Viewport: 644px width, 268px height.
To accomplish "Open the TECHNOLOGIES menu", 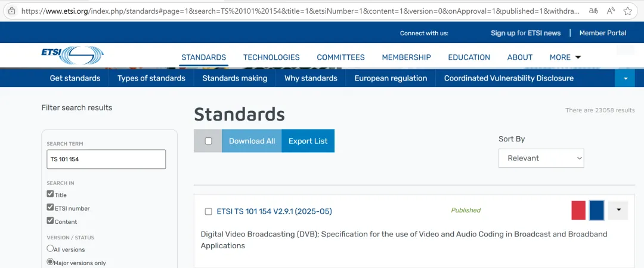I will pos(271,57).
